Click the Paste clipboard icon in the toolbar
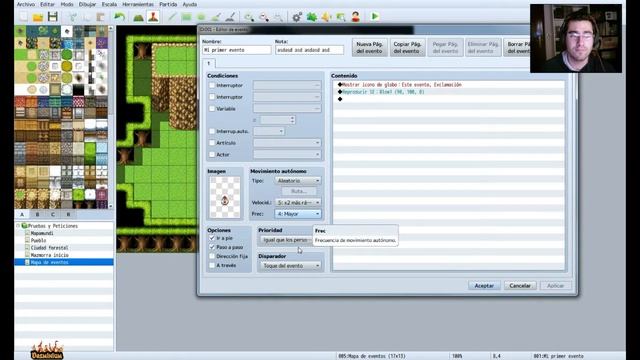Viewport: 640px width, 360px height. [x=100, y=17]
